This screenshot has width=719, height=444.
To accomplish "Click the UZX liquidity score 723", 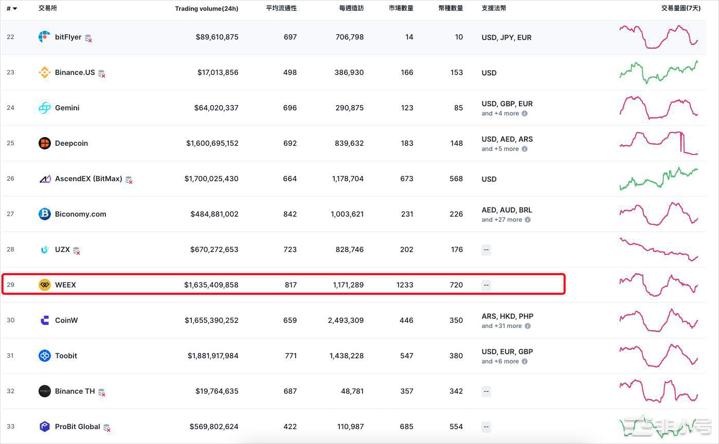I will (x=290, y=250).
